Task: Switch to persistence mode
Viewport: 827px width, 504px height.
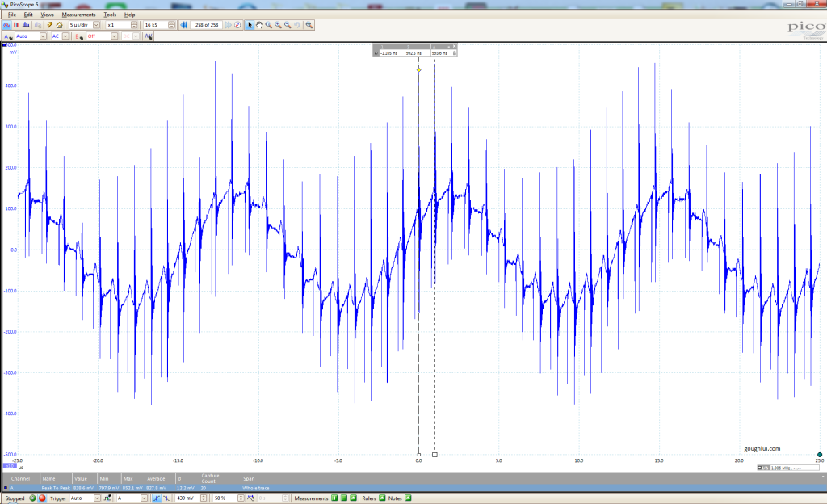Action: coord(16,25)
